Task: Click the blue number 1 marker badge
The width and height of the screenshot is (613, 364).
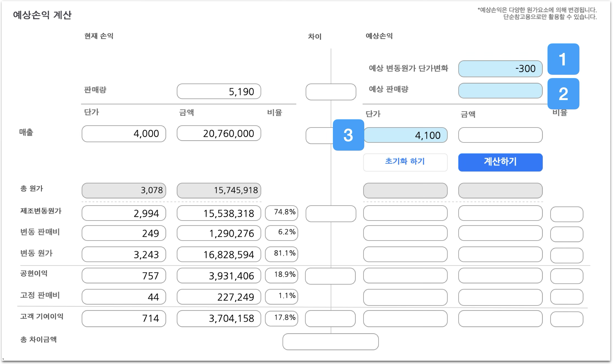Action: (x=563, y=59)
